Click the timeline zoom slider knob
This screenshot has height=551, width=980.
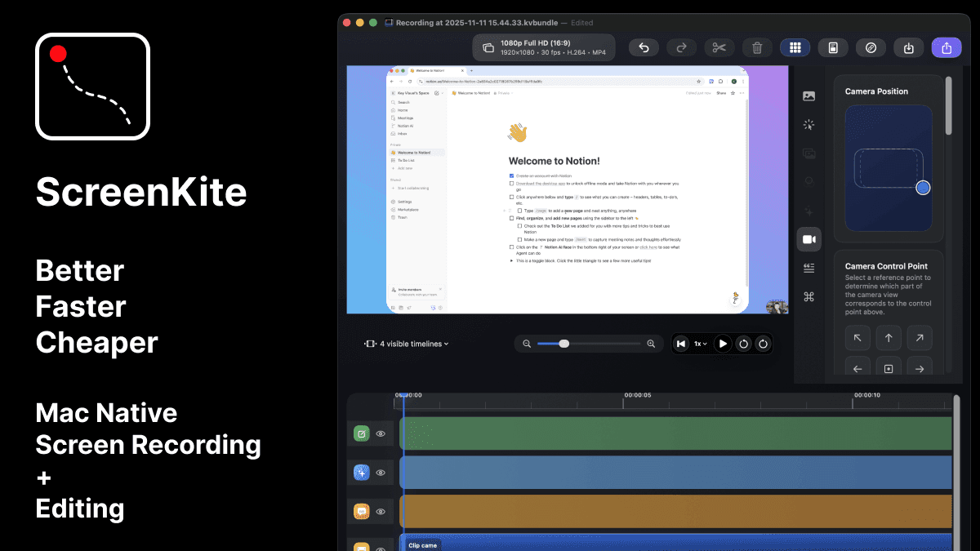coord(563,344)
